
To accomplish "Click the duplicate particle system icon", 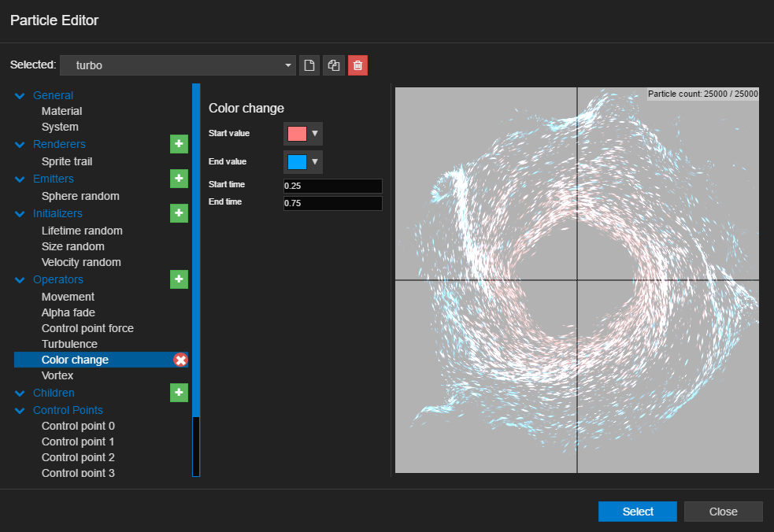I will click(x=334, y=65).
